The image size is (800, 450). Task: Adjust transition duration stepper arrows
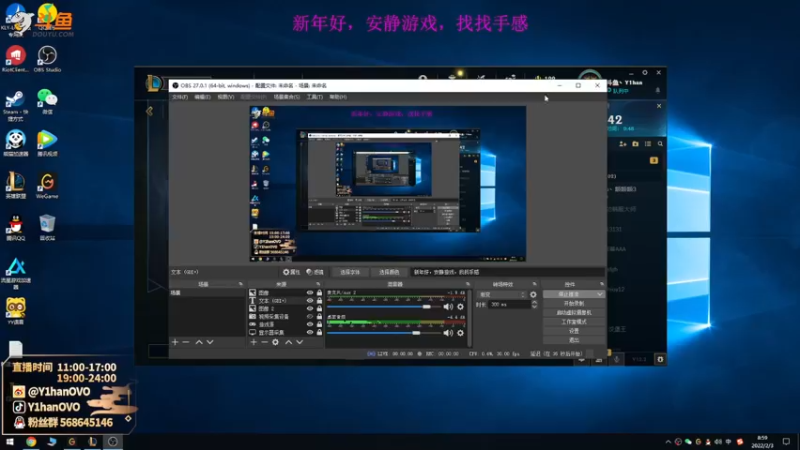pyautogui.click(x=534, y=304)
